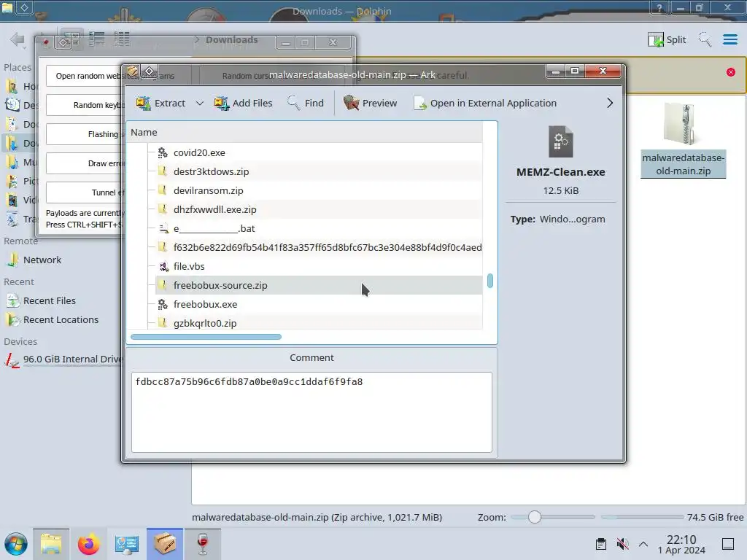Select gzbkqrlto0.zip entry
Screen dimensions: 747x560
[x=319, y=323]
